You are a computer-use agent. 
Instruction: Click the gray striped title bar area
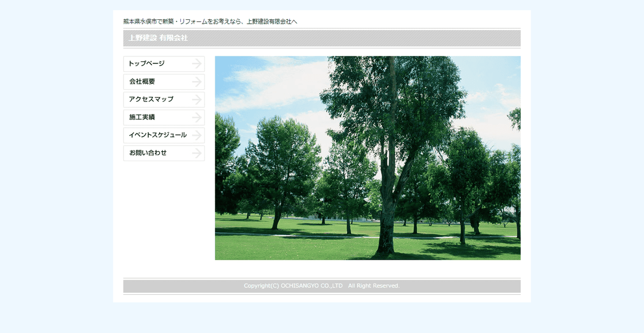(x=322, y=38)
